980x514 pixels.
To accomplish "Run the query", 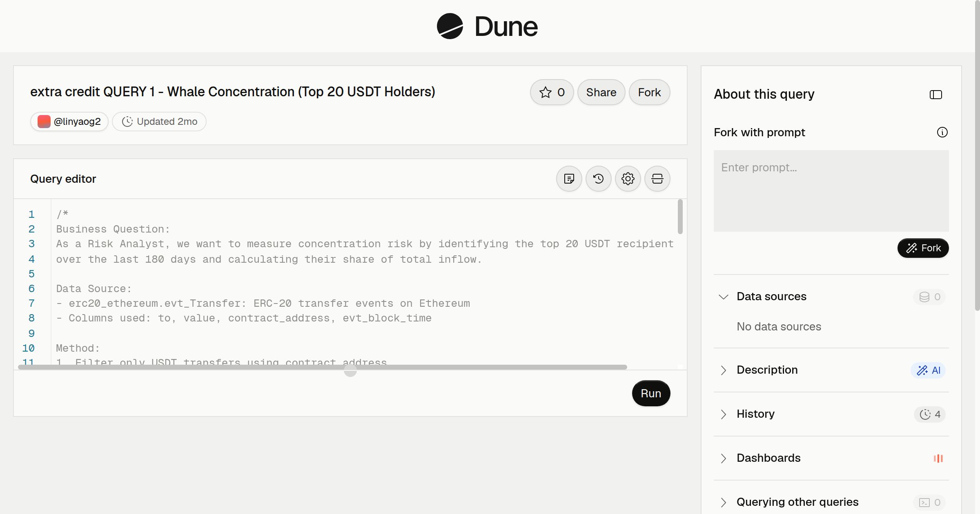I will pos(651,393).
